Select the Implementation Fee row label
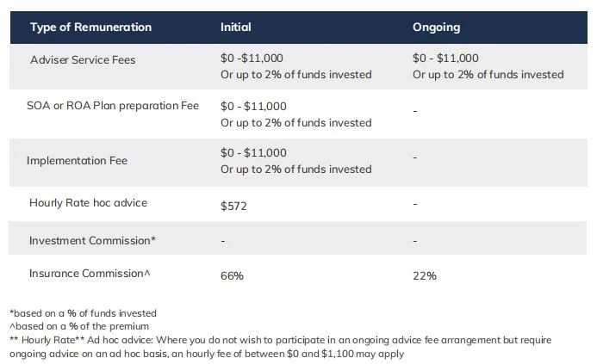Image resolution: width=597 pixels, height=364 pixels. [x=77, y=161]
